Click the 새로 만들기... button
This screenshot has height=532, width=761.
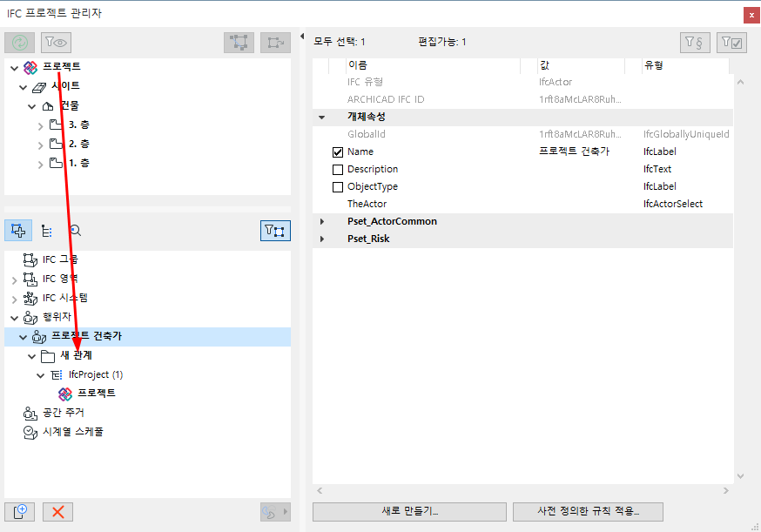click(x=409, y=511)
